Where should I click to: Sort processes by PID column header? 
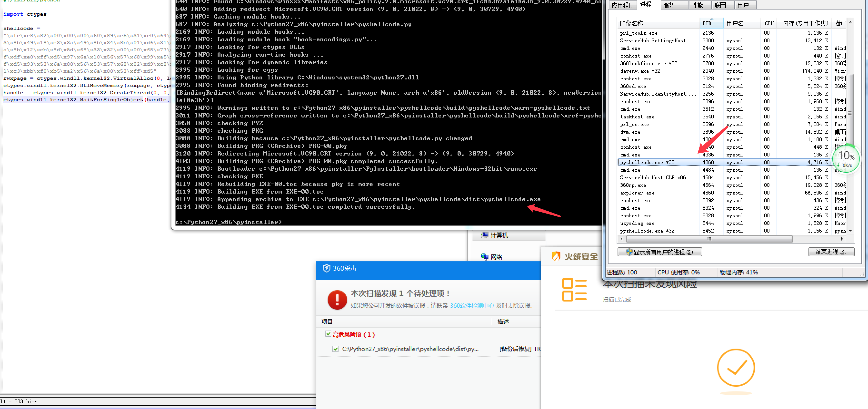(x=712, y=23)
